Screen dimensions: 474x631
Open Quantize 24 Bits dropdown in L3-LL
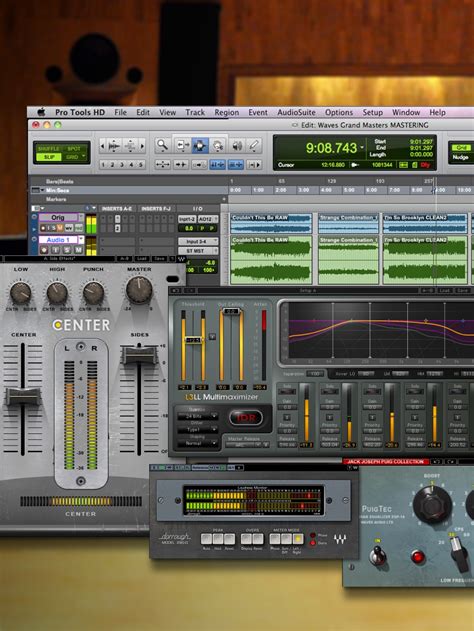(197, 416)
